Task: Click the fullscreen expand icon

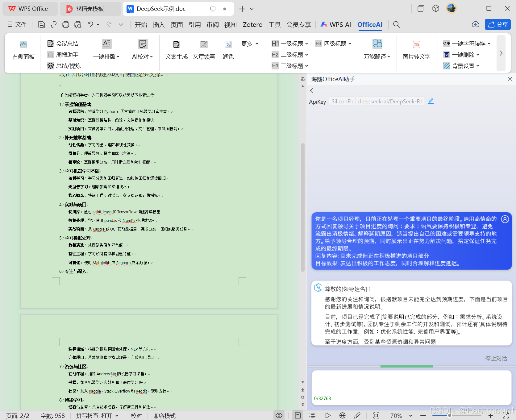Action: click(506, 415)
